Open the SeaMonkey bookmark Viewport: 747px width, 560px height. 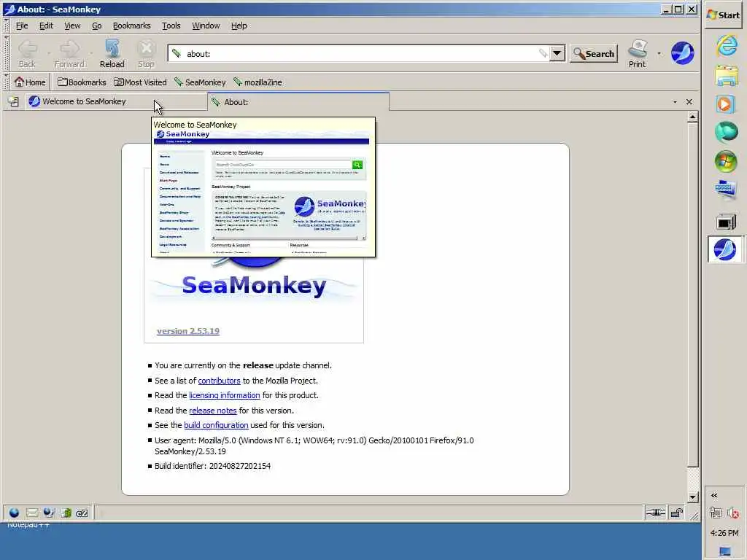[200, 82]
